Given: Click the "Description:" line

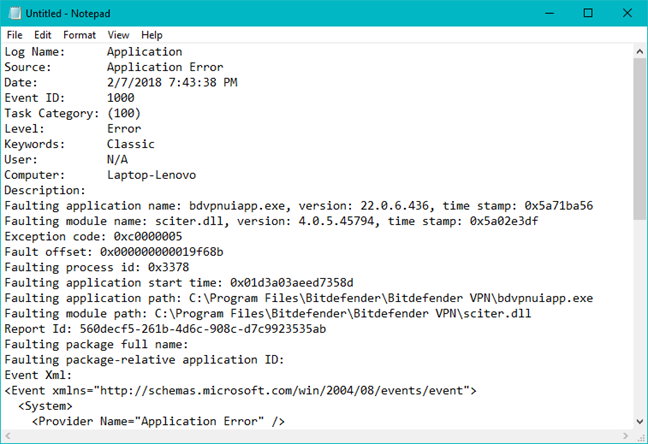Looking at the screenshot, I should 45,190.
